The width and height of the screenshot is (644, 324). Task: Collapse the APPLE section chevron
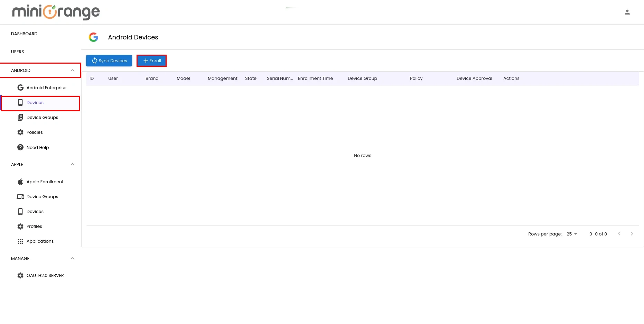73,164
